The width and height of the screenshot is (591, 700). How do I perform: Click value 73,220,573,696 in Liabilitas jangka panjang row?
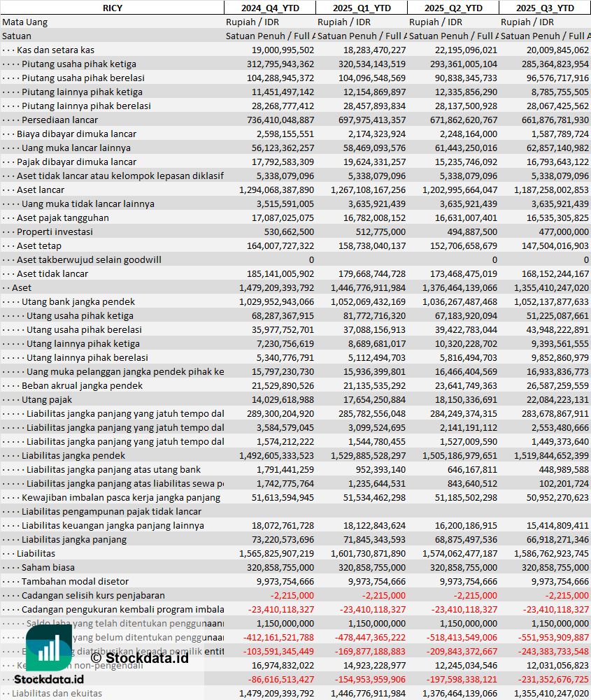point(283,539)
